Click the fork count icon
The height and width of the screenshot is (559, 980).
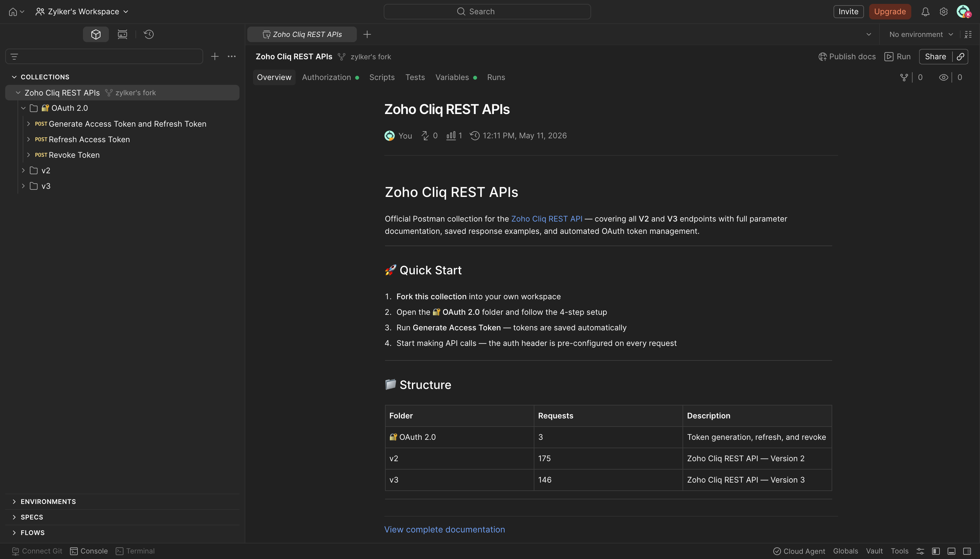pos(904,77)
